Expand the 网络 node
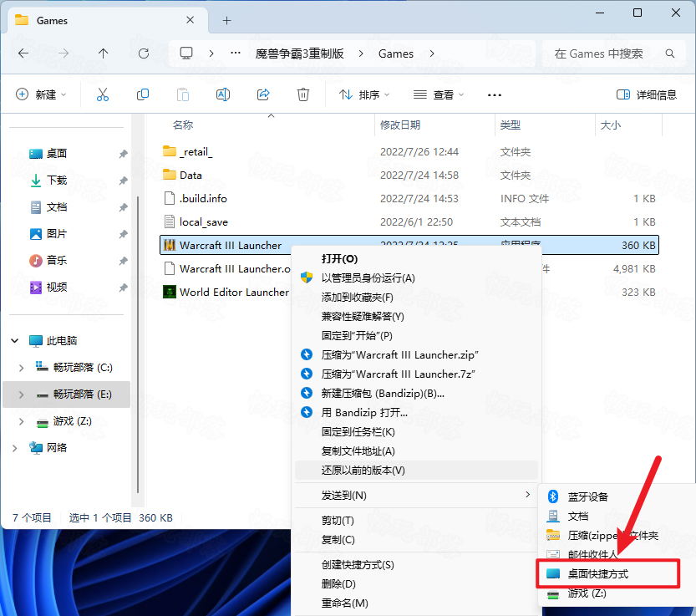696x616 pixels. tap(15, 448)
